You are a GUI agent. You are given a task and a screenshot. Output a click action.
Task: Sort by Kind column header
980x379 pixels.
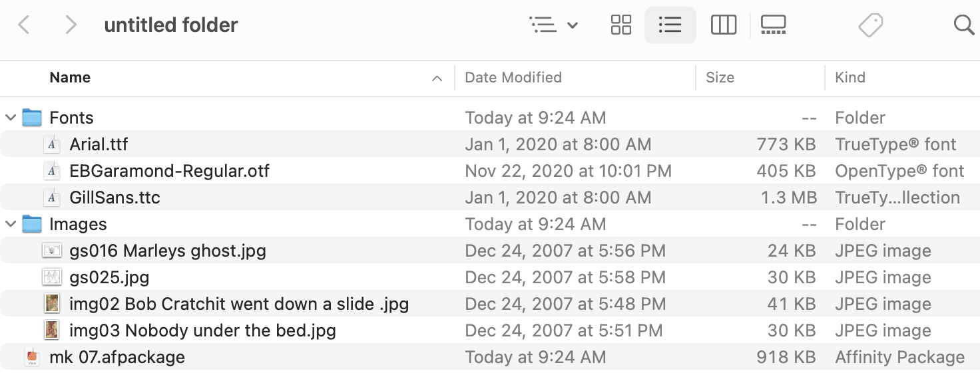click(850, 78)
